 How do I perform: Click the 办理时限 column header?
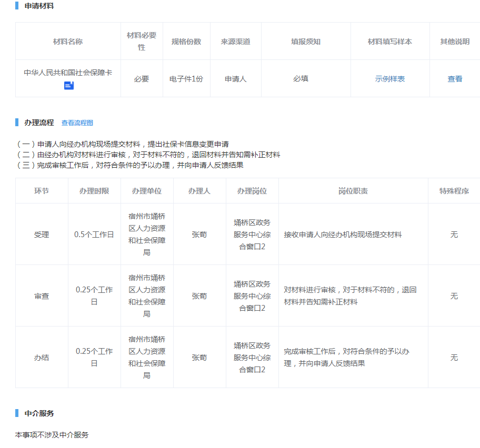click(x=94, y=191)
